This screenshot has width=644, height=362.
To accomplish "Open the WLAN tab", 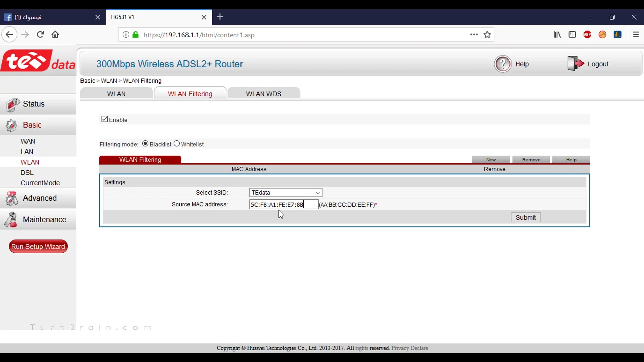I will pos(116,94).
